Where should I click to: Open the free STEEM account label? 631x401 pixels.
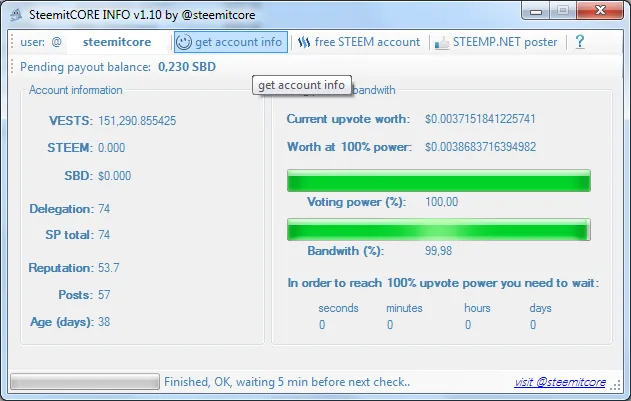click(x=367, y=42)
